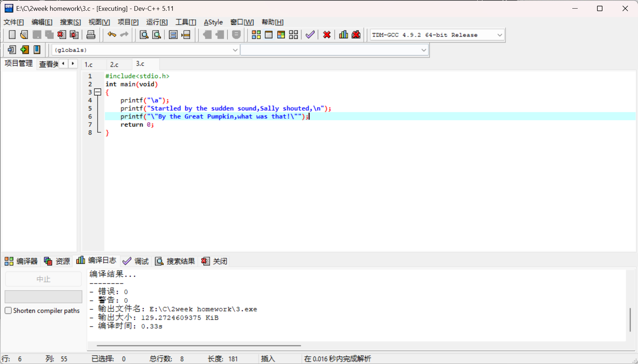Click the Save file toolbar icon
The width and height of the screenshot is (638, 364).
click(x=37, y=35)
